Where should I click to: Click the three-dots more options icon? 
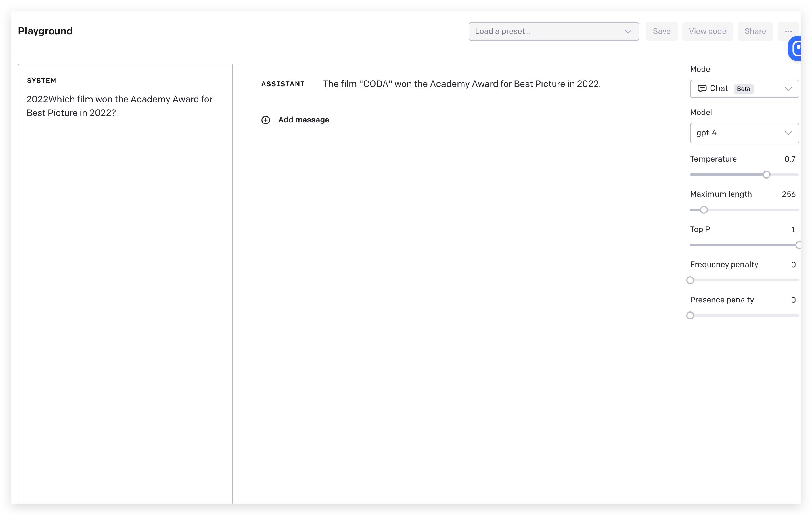788,31
